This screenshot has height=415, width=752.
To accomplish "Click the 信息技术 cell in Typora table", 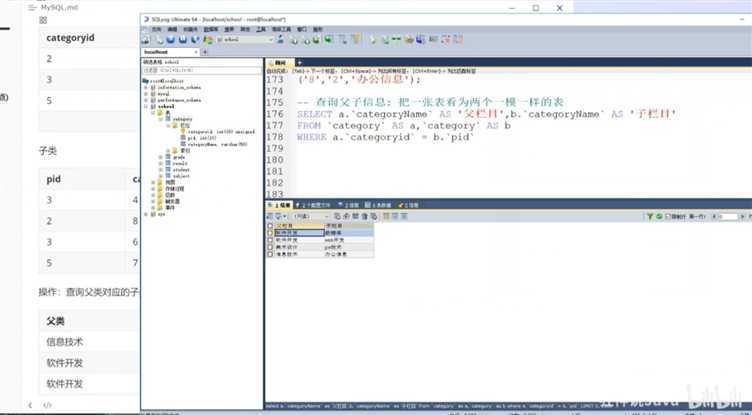I will click(65, 342).
